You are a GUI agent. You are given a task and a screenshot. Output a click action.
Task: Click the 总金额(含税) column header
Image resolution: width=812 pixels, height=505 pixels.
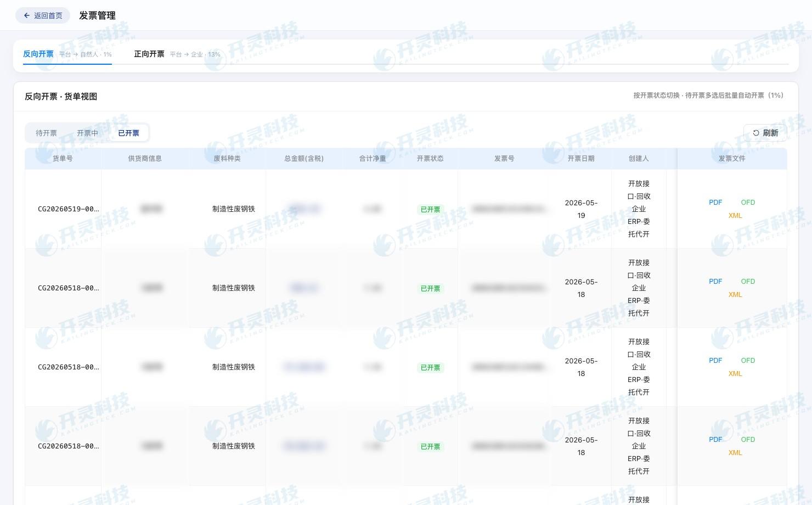[304, 159]
